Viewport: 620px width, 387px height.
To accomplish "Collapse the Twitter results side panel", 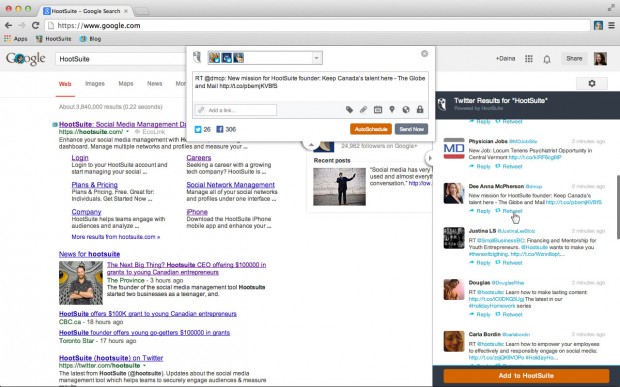I will click(429, 158).
